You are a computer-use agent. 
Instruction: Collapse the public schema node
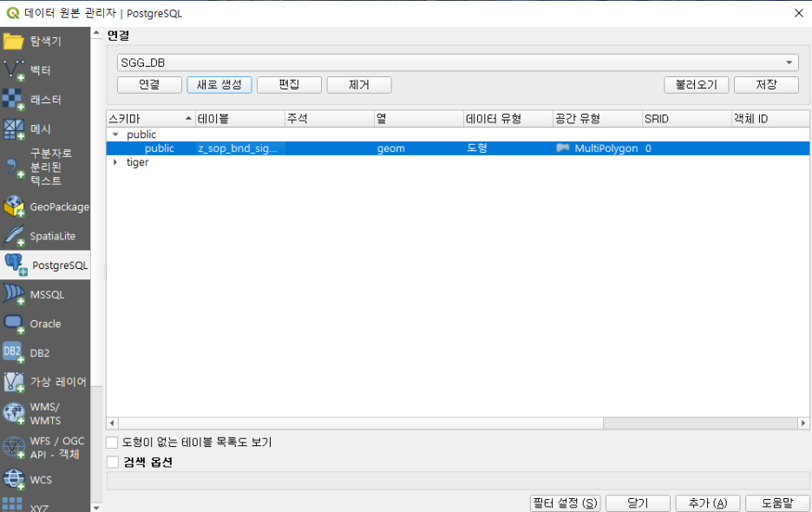115,135
